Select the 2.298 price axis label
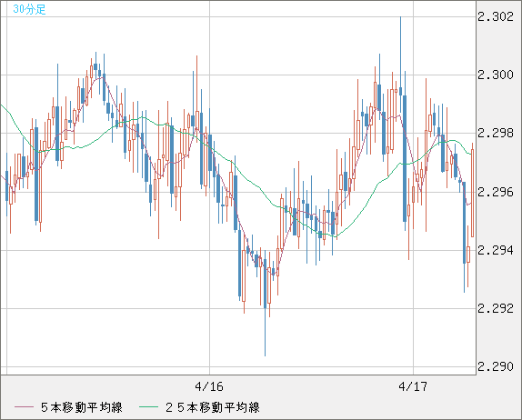Screen dimensions: 522x420 coord(496,134)
